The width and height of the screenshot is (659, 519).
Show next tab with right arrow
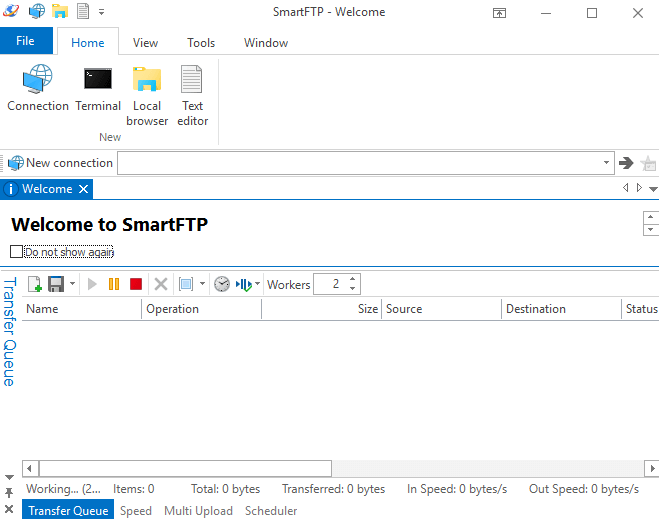click(x=639, y=188)
